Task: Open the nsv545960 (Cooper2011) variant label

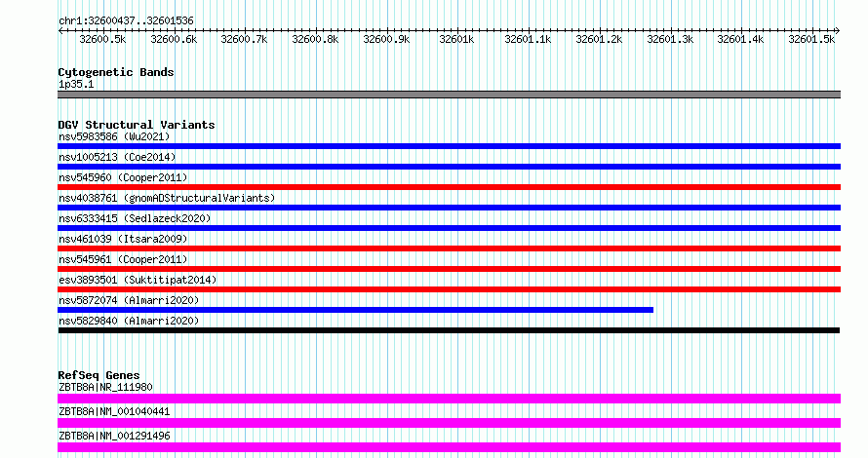Action: 123,177
